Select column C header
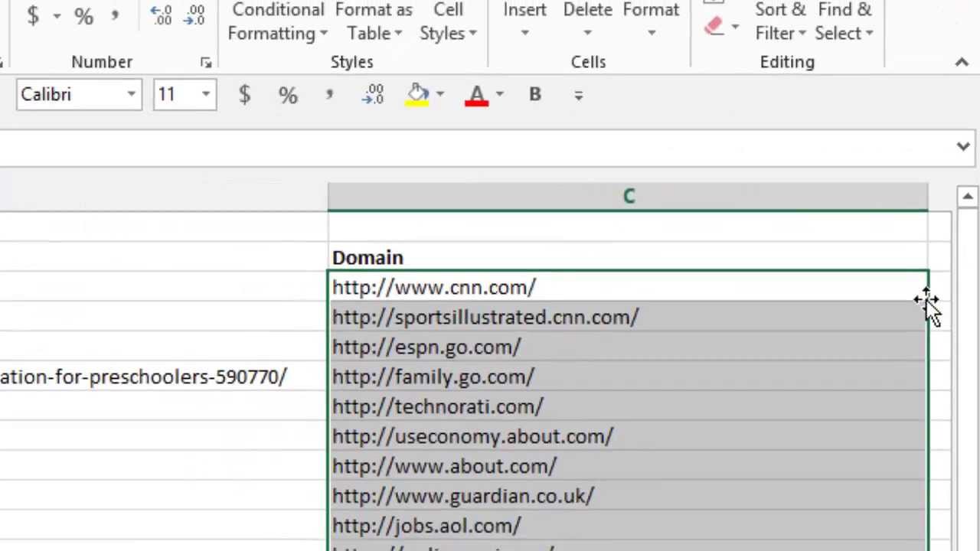The image size is (980, 551). [x=628, y=197]
